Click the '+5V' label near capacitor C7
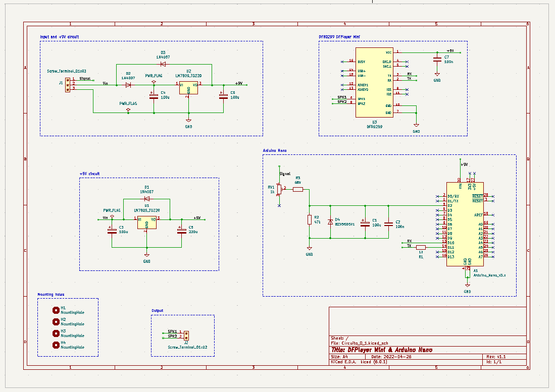The image size is (555, 392). click(x=450, y=51)
